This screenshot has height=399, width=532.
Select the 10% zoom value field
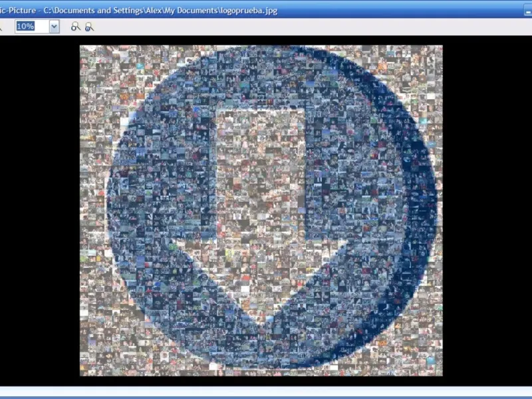pyautogui.click(x=32, y=27)
